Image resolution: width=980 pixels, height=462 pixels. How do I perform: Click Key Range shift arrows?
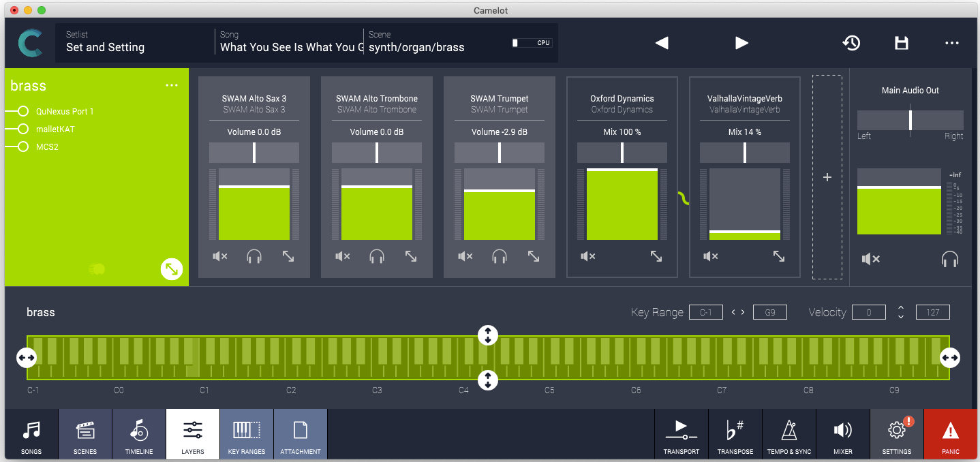(738, 312)
